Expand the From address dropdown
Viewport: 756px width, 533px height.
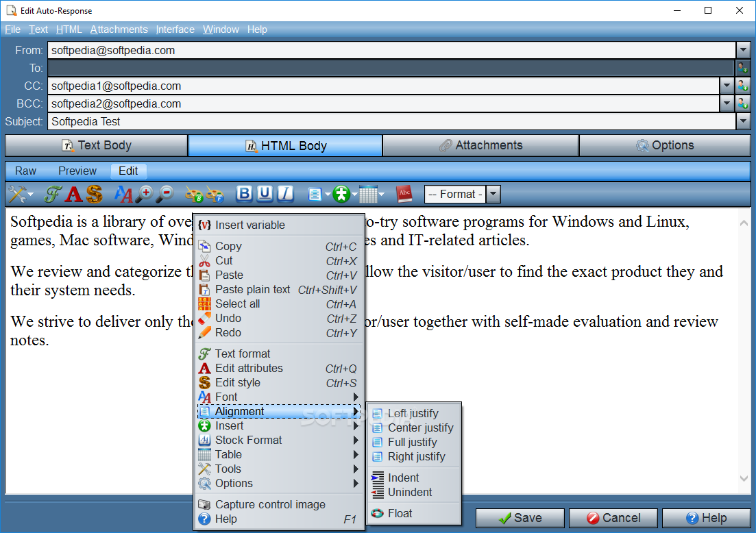point(743,50)
